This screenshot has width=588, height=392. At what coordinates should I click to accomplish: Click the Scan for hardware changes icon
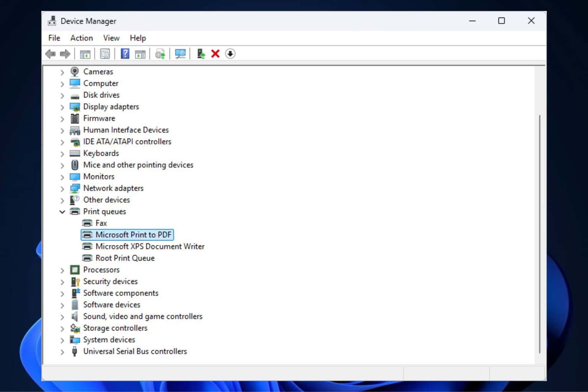point(180,54)
